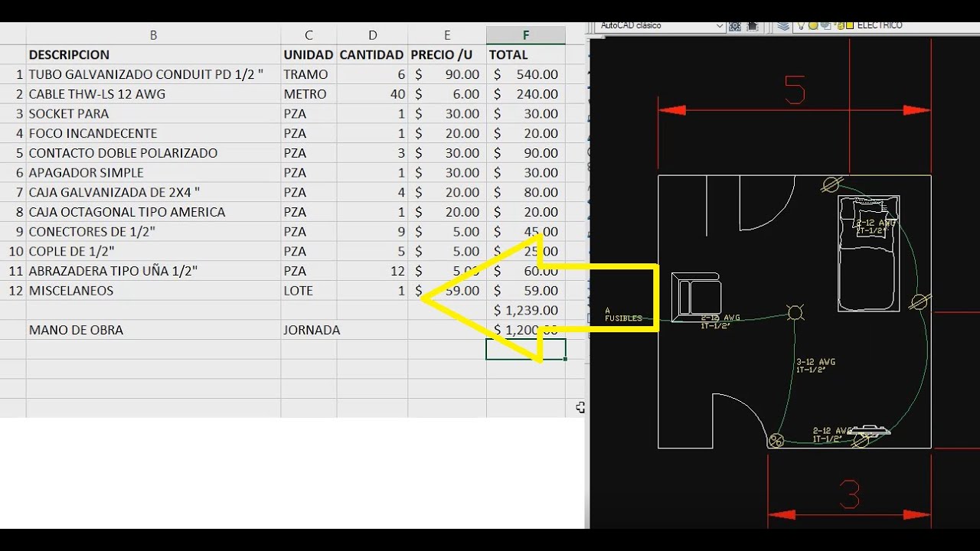Select the APAGADOR SIMPLE cell
Screen dimensions: 980x551
pyautogui.click(x=153, y=173)
